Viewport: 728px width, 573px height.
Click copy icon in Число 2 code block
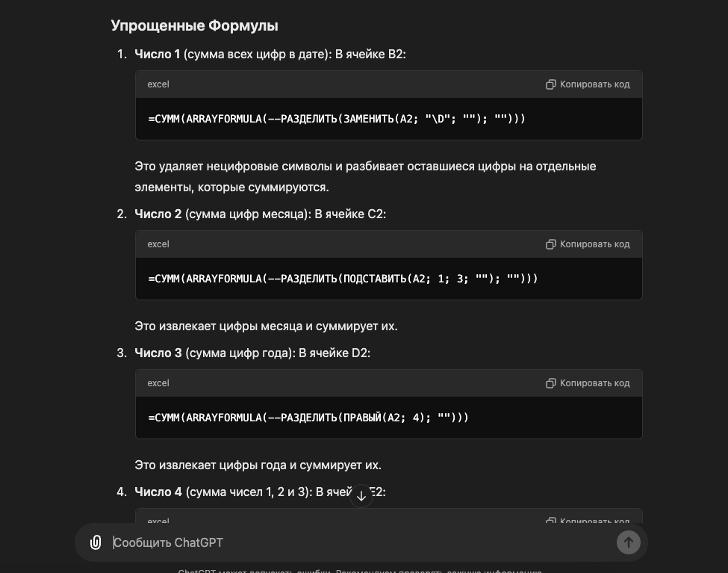tap(550, 244)
